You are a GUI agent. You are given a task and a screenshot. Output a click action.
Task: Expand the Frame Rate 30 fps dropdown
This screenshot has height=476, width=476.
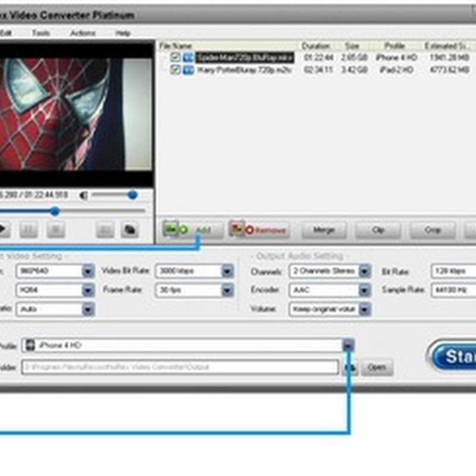(227, 290)
